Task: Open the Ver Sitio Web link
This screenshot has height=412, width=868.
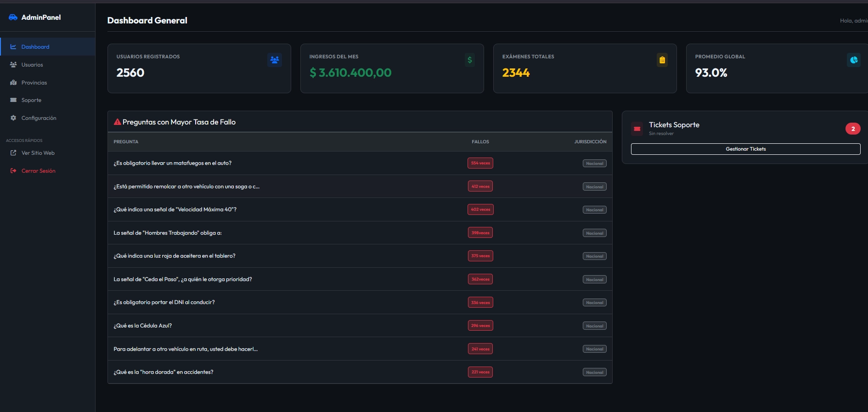Action: [x=38, y=153]
